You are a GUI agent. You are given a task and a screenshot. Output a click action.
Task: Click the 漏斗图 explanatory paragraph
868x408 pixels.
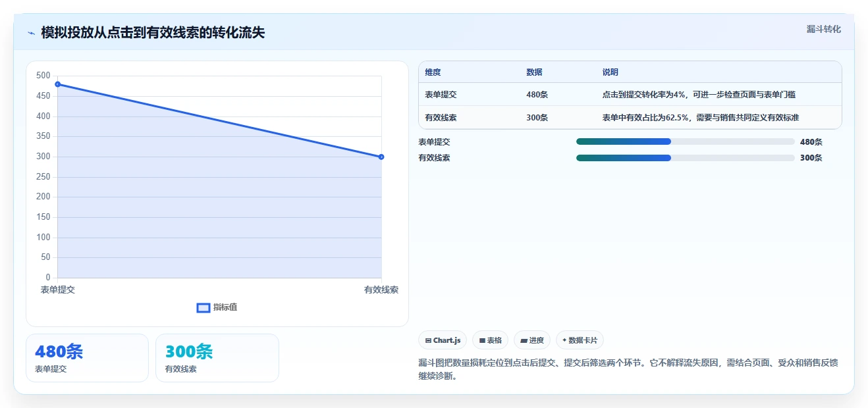coord(628,370)
